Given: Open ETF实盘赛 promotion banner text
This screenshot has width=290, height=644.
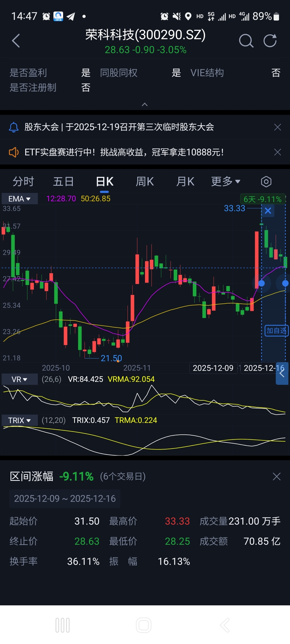Looking at the screenshot, I should (124, 152).
